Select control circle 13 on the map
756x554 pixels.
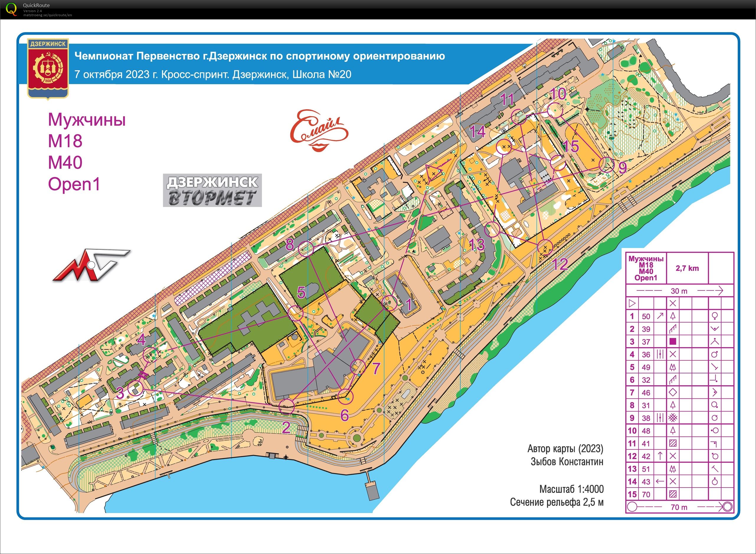(492, 230)
